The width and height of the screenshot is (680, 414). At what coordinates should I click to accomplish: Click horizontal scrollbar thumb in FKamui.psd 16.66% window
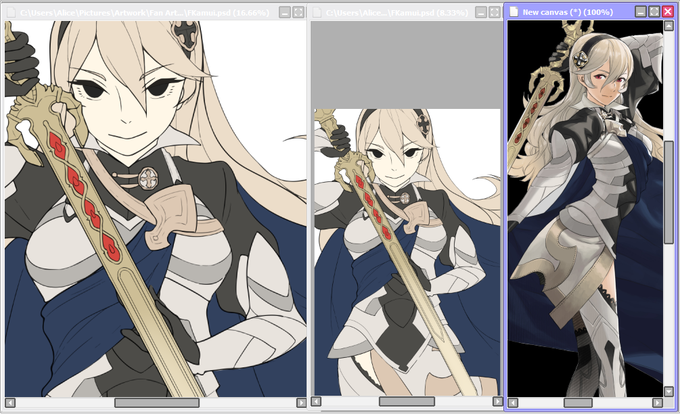click(x=157, y=403)
